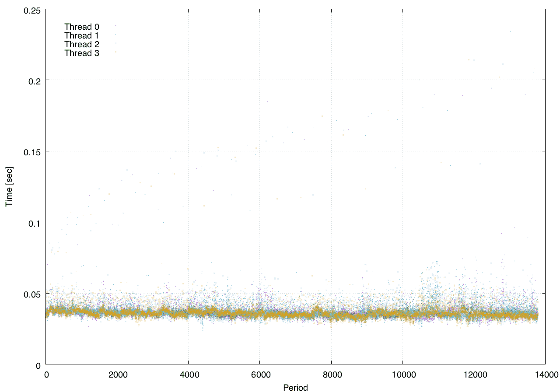This screenshot has width=560, height=392.
Task: Click the Period x-axis label
Action: click(x=295, y=387)
